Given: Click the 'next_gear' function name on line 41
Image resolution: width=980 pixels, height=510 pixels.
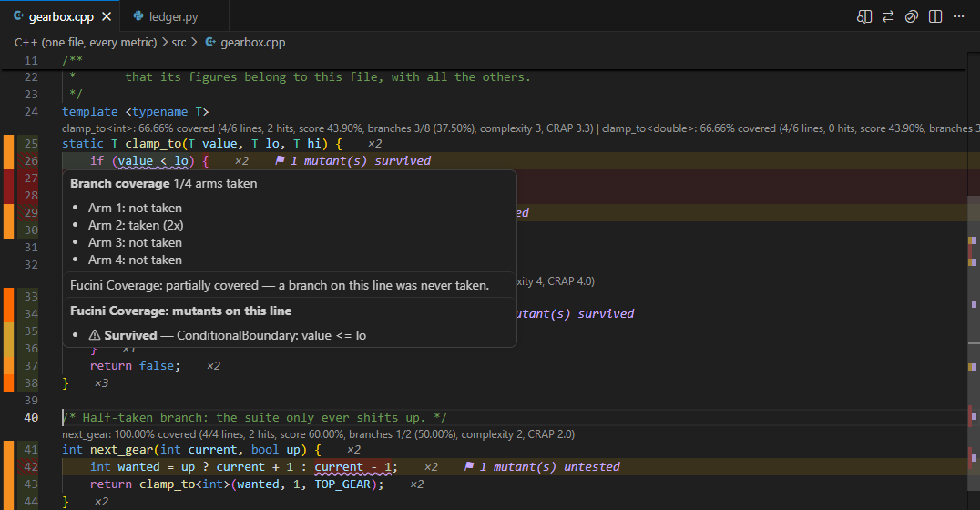Looking at the screenshot, I should pyautogui.click(x=121, y=449).
